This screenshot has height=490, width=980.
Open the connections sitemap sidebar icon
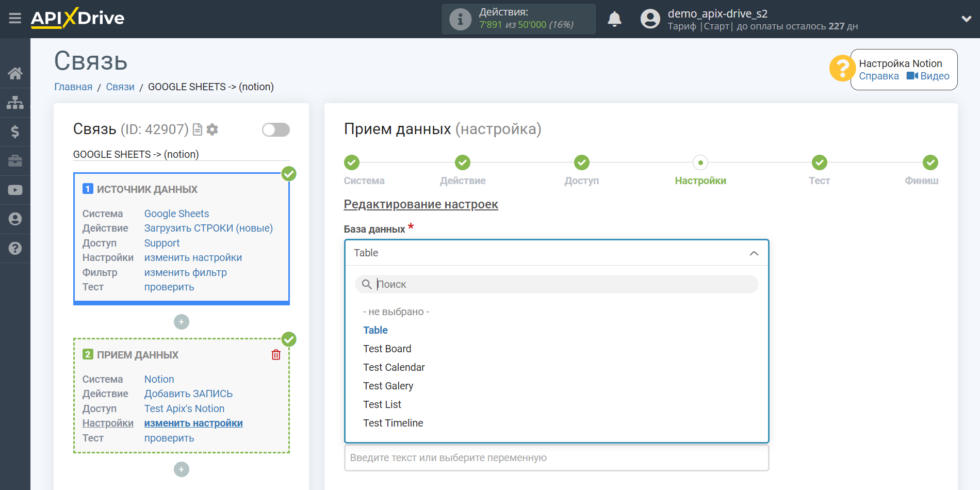click(15, 102)
